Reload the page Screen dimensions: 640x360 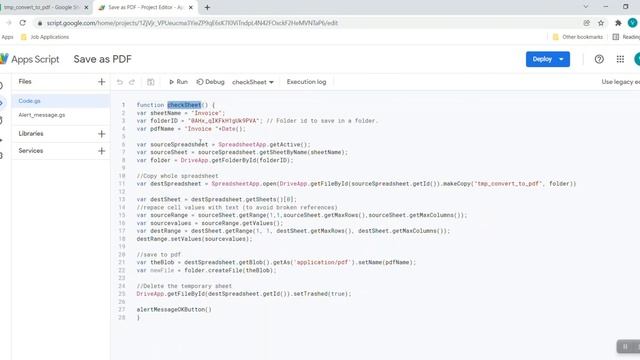click(x=23, y=23)
